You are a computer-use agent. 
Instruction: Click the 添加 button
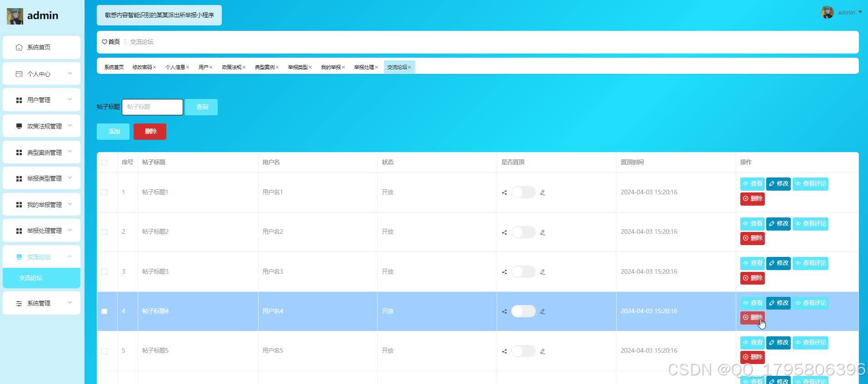pyautogui.click(x=113, y=132)
